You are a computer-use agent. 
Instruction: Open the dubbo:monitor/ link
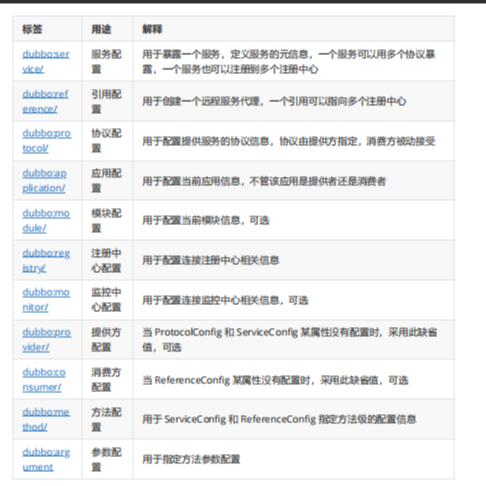[x=46, y=299]
